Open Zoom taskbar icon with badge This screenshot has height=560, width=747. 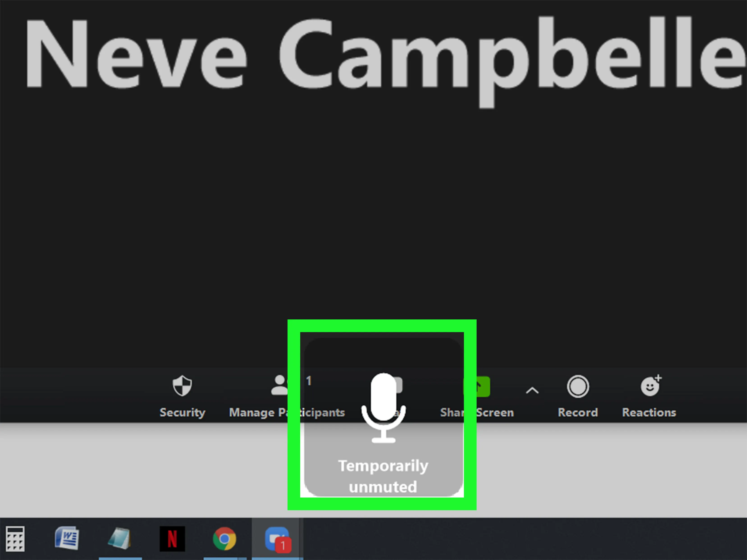[x=277, y=539]
